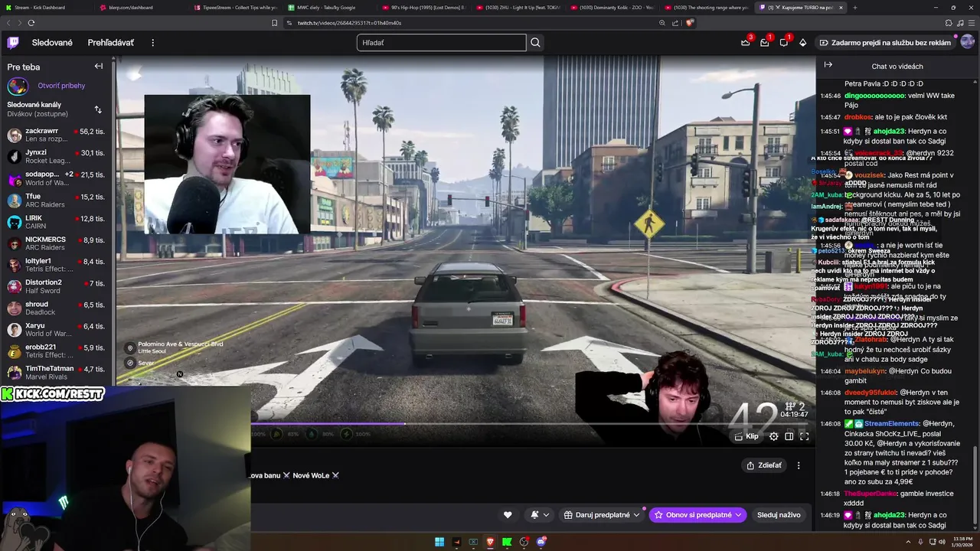Viewport: 980px width, 551px height.
Task: Switch to 90's Hip-Hop YouTube tab
Action: click(422, 7)
